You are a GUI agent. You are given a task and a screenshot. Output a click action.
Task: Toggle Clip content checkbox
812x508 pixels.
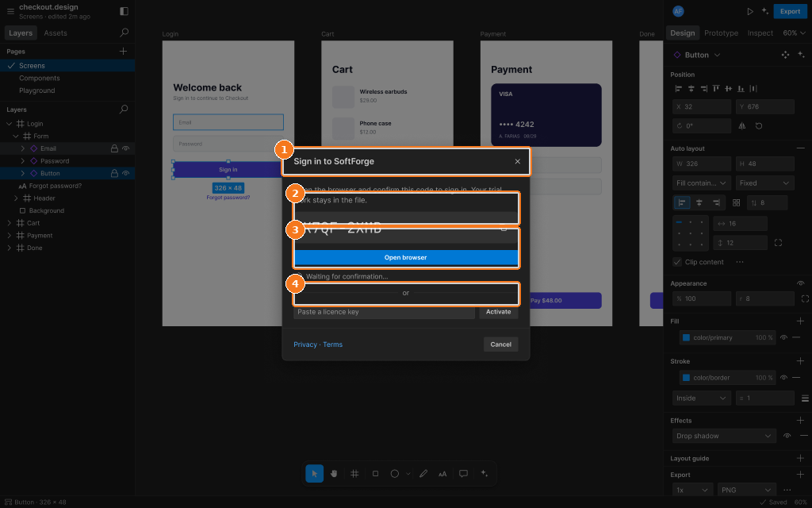(677, 262)
